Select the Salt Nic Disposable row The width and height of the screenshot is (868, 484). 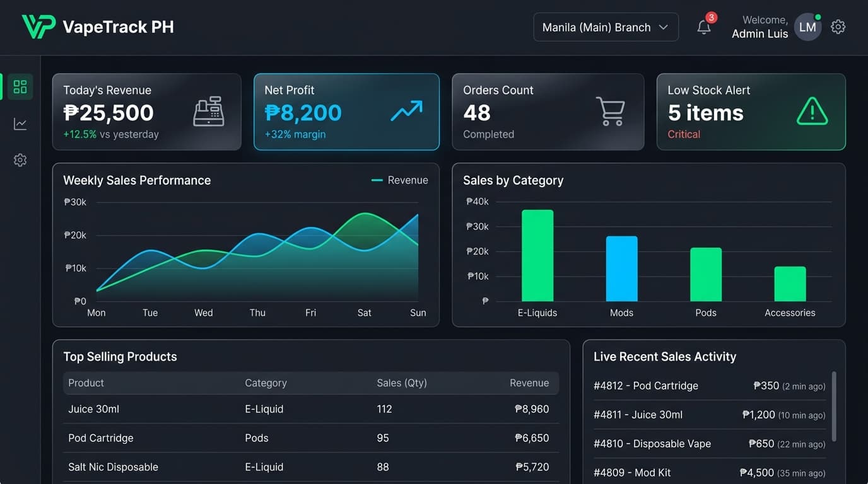311,467
